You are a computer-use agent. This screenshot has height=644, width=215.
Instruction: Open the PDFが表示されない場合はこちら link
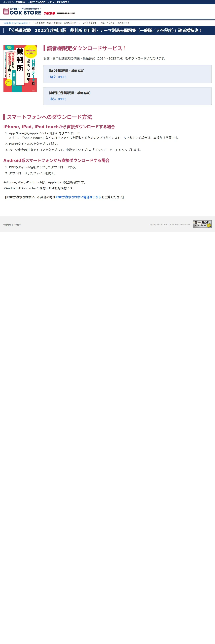click(78, 197)
